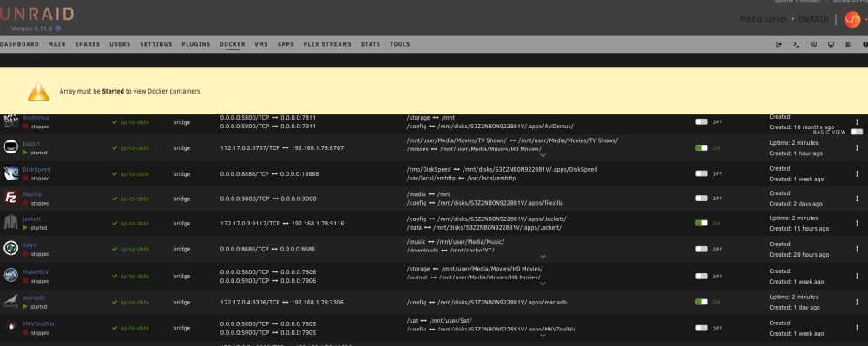
Task: Open the Dashboard tab
Action: tap(19, 44)
